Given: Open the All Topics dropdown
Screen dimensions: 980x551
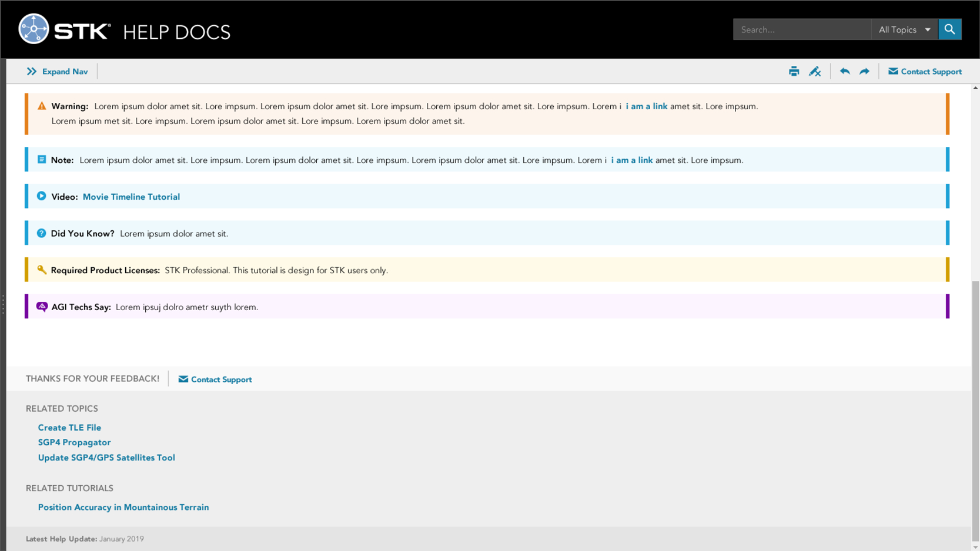Looking at the screenshot, I should pos(904,29).
